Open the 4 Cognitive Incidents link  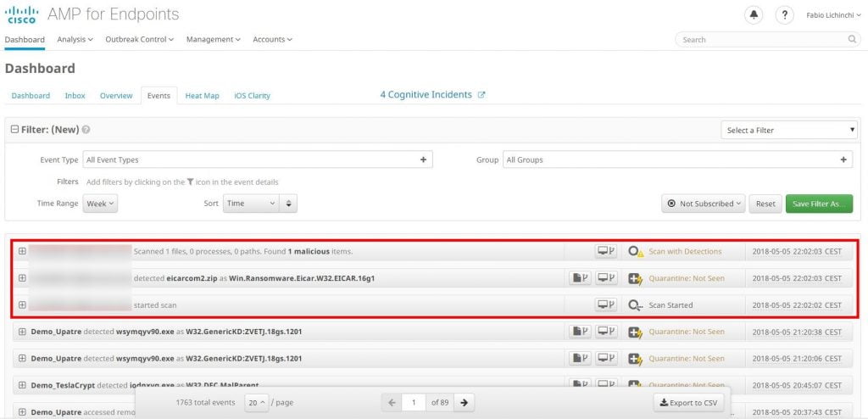[x=426, y=95]
